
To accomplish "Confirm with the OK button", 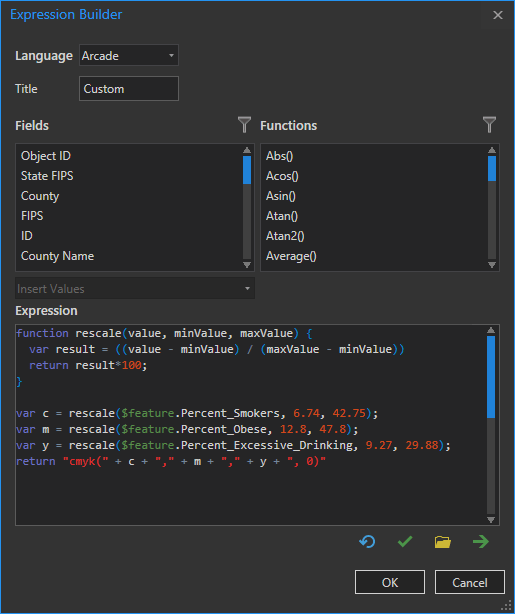I will (390, 582).
